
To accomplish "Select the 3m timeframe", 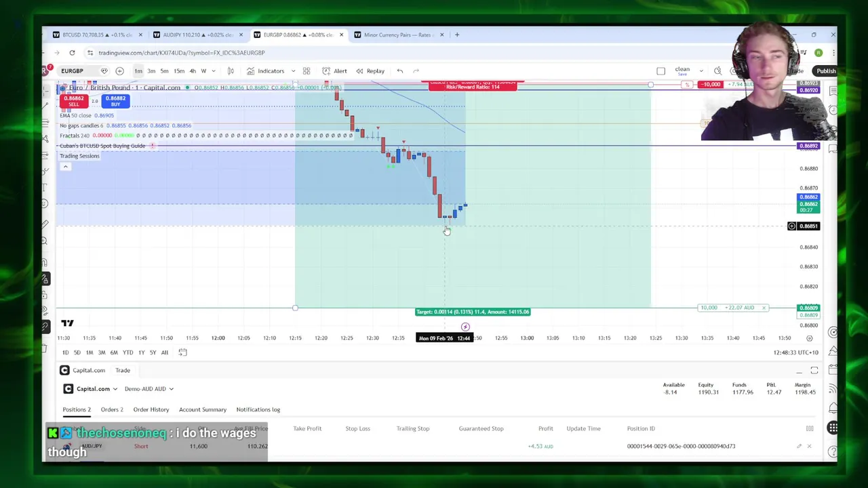I will [x=151, y=70].
